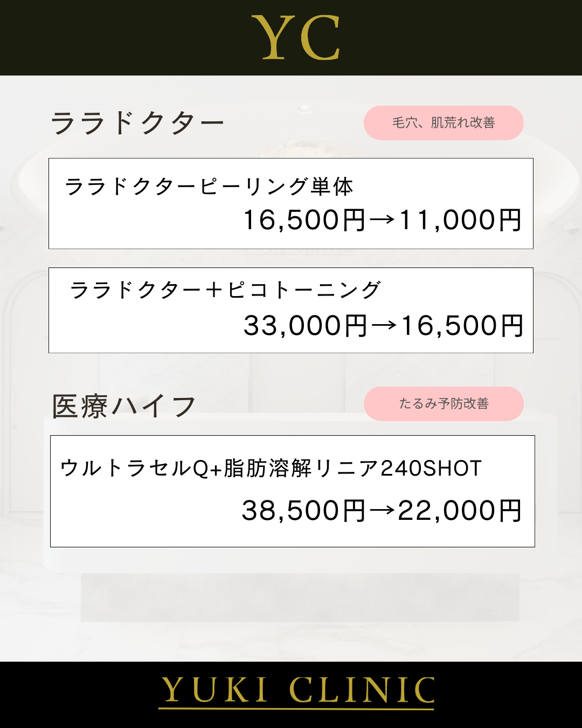Open the ララドクター＋ピコトーニング price card
The width and height of the screenshot is (582, 728).
tap(291, 311)
